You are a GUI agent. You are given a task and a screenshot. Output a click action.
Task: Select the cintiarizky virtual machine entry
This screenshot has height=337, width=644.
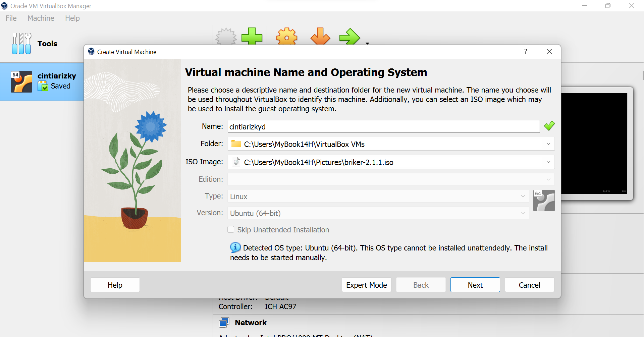(x=42, y=81)
